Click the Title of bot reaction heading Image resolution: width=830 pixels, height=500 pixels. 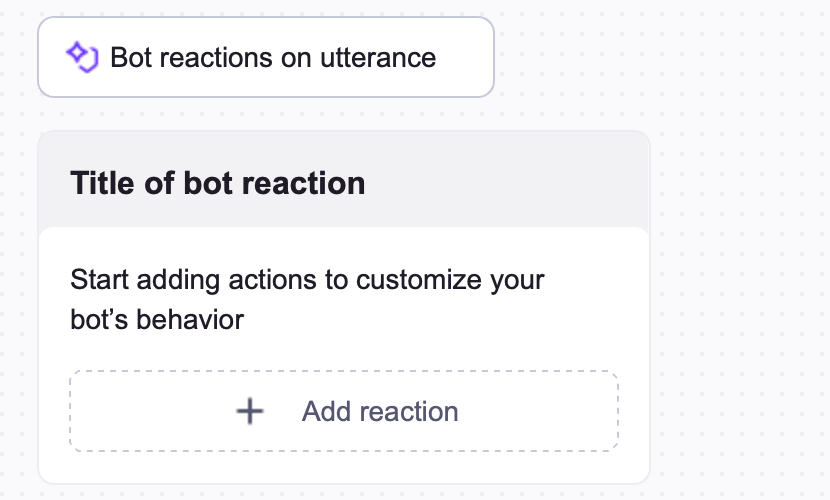pyautogui.click(x=217, y=183)
